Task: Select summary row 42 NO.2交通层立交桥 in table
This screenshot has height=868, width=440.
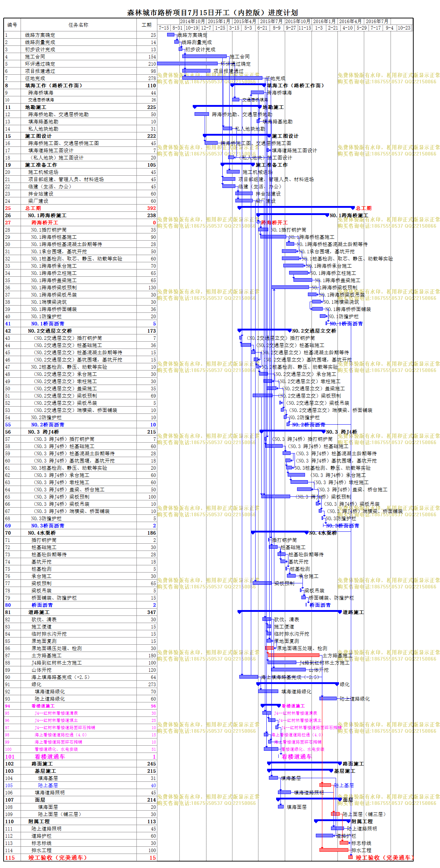Action: click(x=80, y=331)
